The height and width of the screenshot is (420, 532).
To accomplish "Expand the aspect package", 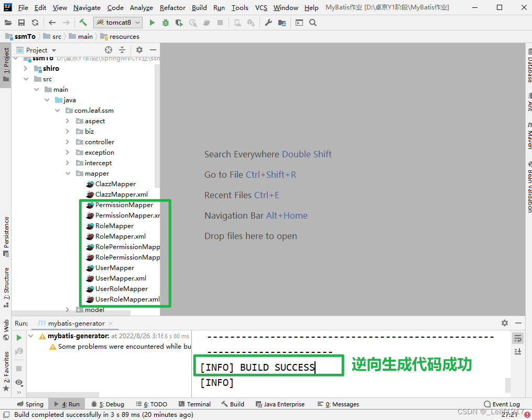I will tap(68, 121).
